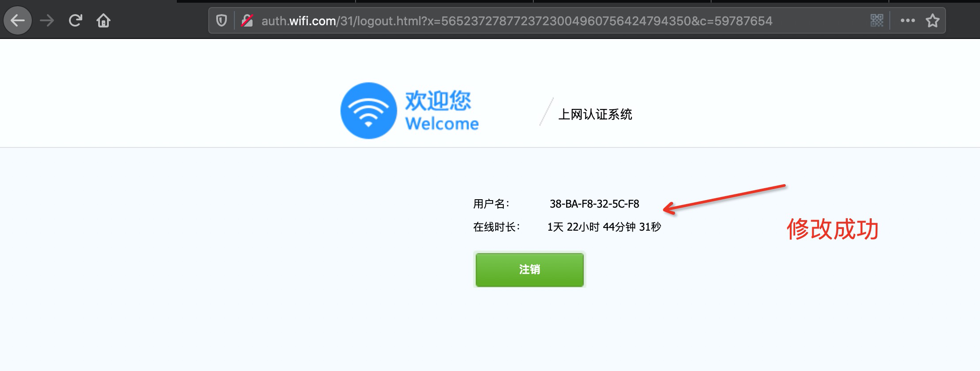Viewport: 980px width, 371px height.
Task: Focus the auth.wifi.com address bar
Action: (517, 21)
